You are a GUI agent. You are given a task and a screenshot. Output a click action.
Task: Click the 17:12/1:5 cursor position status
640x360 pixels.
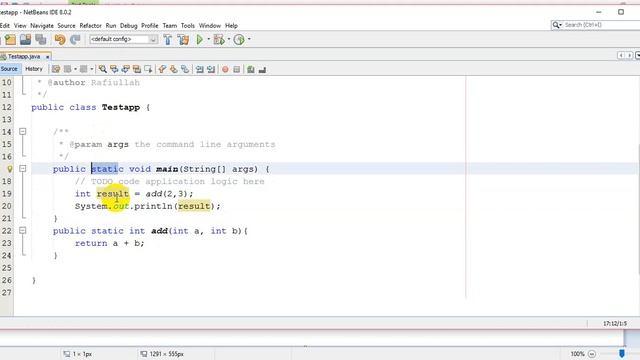pyautogui.click(x=615, y=323)
